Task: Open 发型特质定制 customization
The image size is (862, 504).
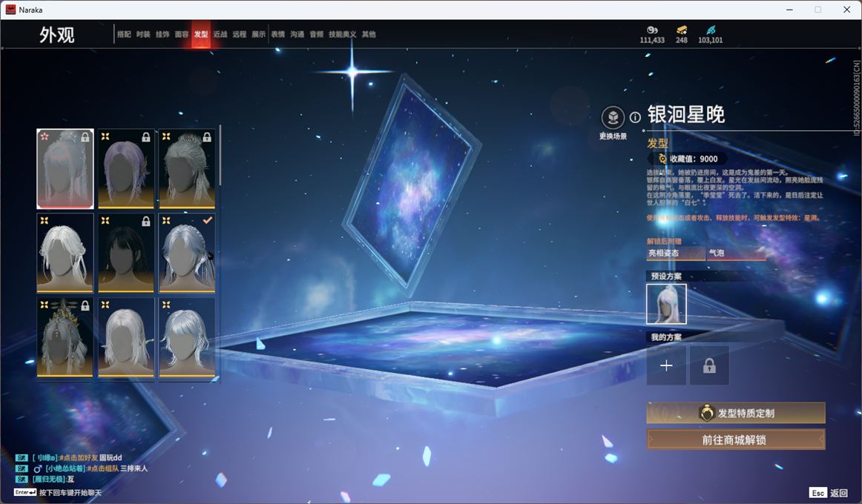Action: click(x=736, y=413)
